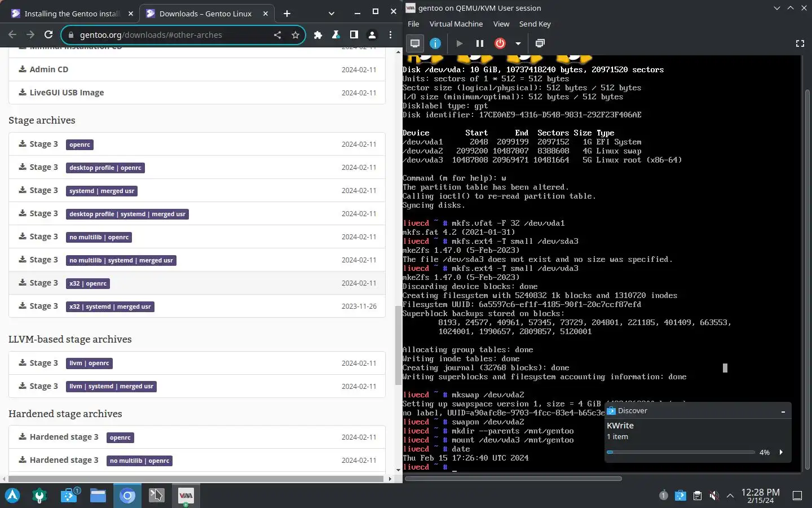Toggle Chrome side panel
This screenshot has height=508, width=812.
[x=354, y=35]
